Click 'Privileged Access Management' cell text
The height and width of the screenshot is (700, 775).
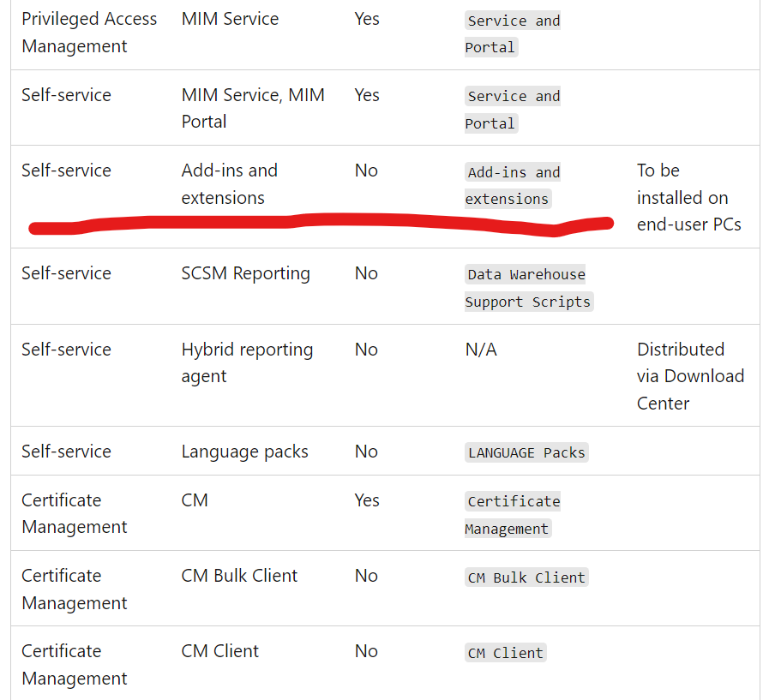pyautogui.click(x=89, y=33)
